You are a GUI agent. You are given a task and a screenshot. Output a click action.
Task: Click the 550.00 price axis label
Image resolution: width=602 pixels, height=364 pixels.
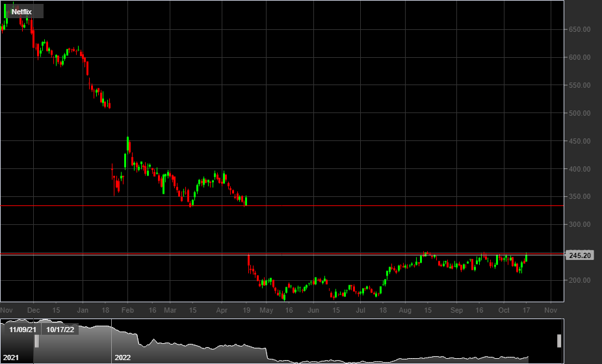[579, 85]
